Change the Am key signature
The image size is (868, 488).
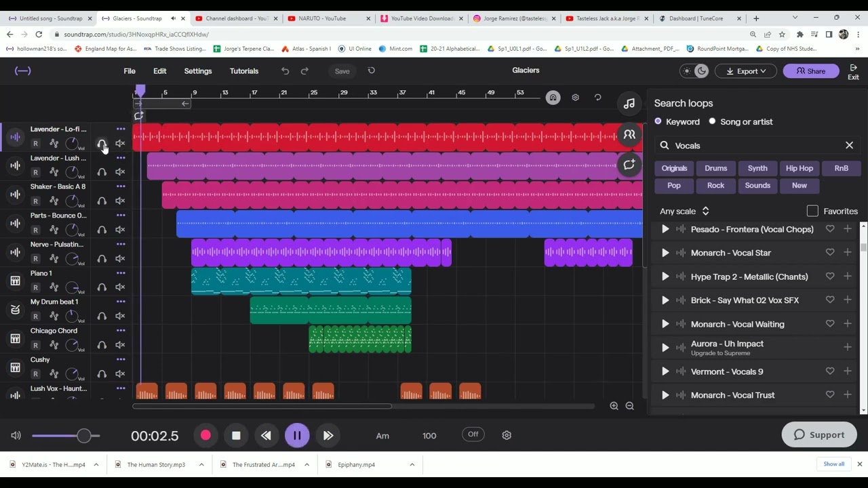point(382,436)
